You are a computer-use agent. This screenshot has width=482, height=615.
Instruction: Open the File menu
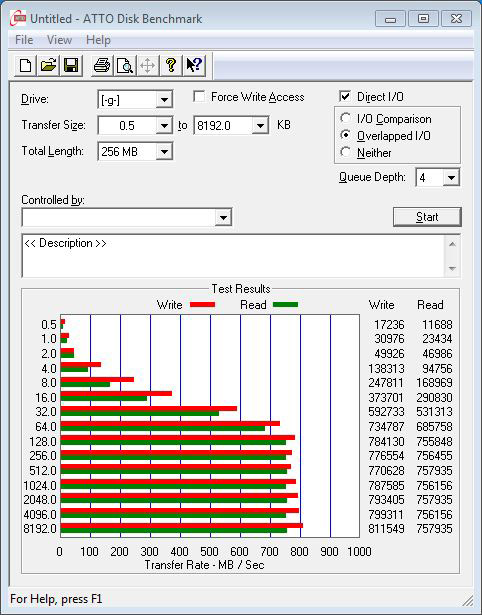point(24,40)
